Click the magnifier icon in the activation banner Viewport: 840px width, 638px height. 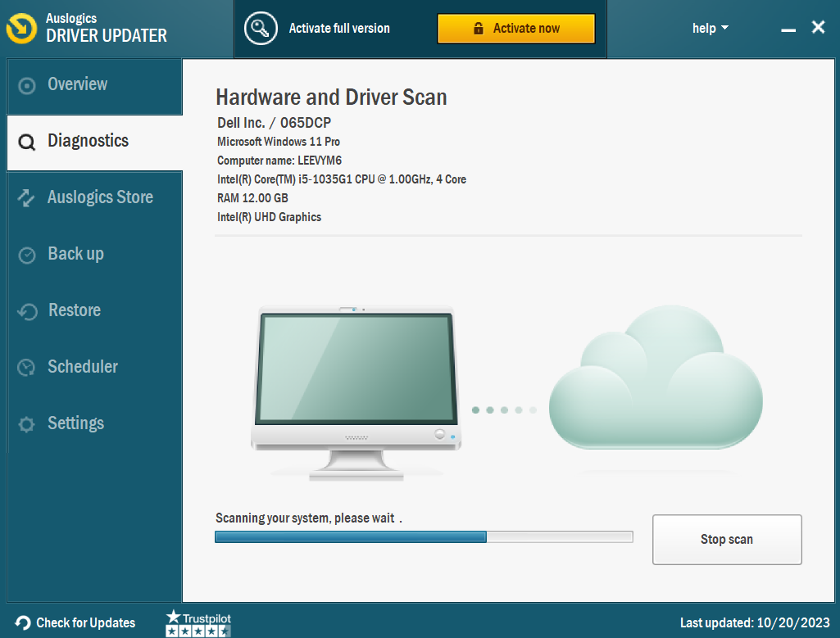[261, 27]
